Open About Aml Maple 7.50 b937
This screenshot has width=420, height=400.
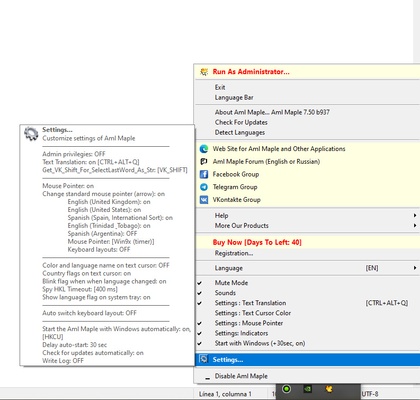tap(272, 112)
